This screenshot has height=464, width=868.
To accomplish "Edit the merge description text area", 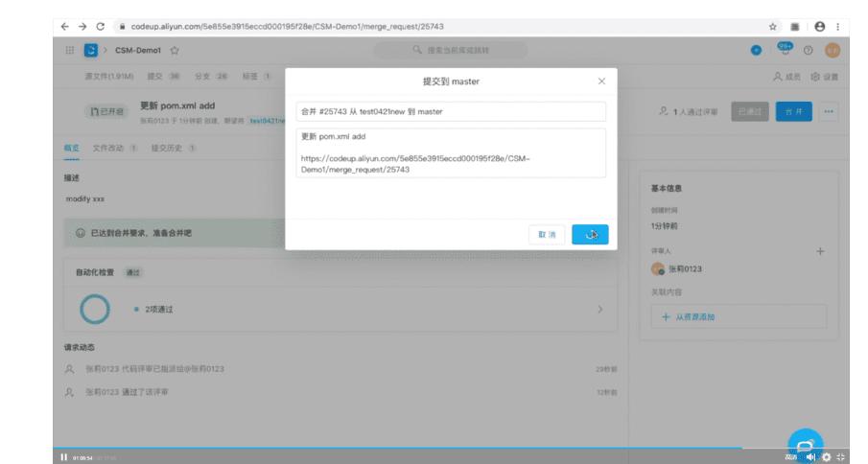I will tap(451, 153).
